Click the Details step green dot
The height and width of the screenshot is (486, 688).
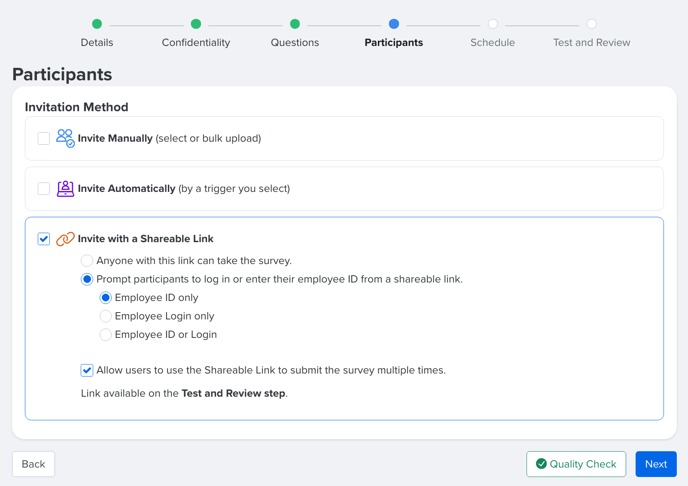pyautogui.click(x=97, y=24)
